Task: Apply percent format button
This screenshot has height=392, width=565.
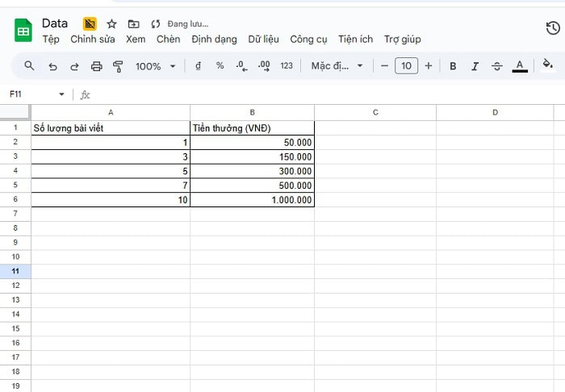Action: [x=220, y=66]
